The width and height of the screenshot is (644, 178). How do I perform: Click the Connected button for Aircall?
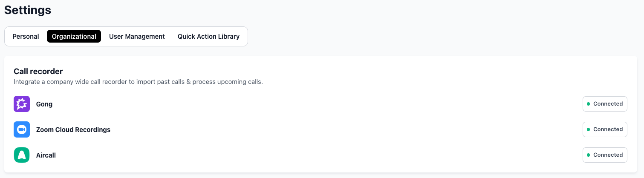[605, 155]
